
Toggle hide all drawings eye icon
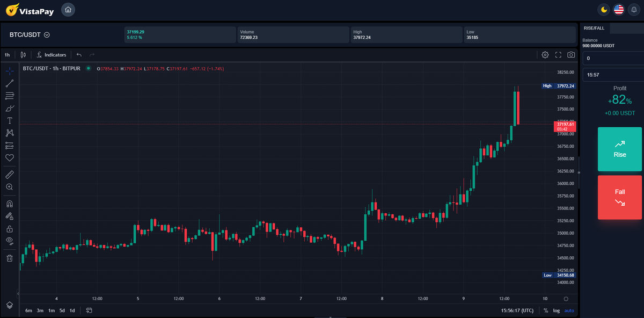(9, 241)
